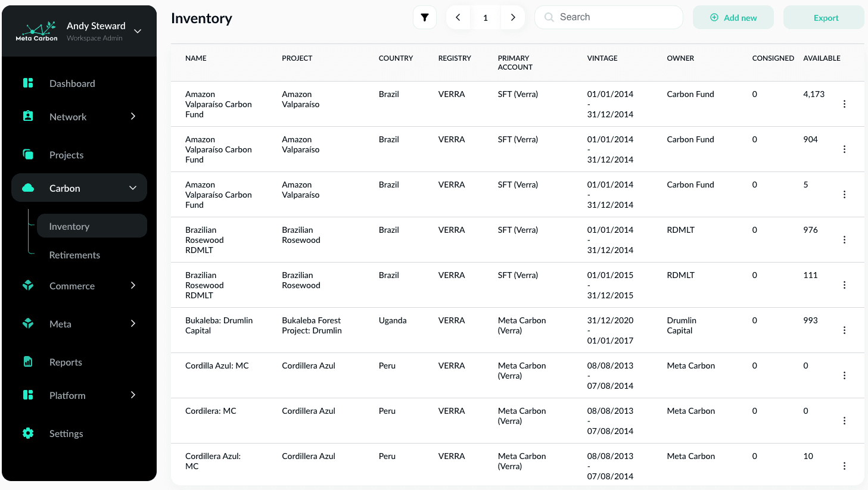
Task: Click the Add new button
Action: click(x=733, y=17)
